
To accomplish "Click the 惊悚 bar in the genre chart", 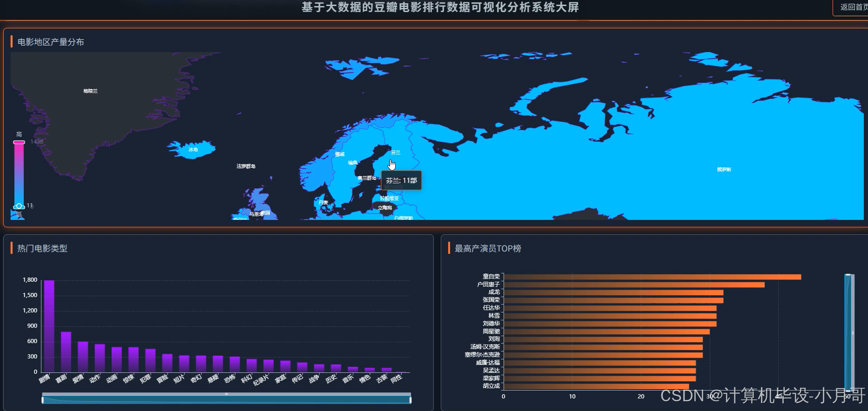I will (x=134, y=359).
